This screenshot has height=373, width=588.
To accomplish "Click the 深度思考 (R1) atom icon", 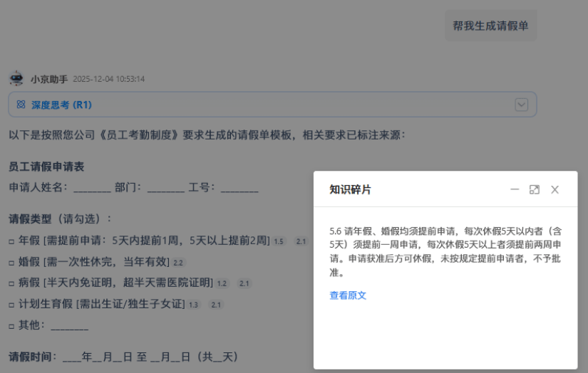I will [x=21, y=105].
